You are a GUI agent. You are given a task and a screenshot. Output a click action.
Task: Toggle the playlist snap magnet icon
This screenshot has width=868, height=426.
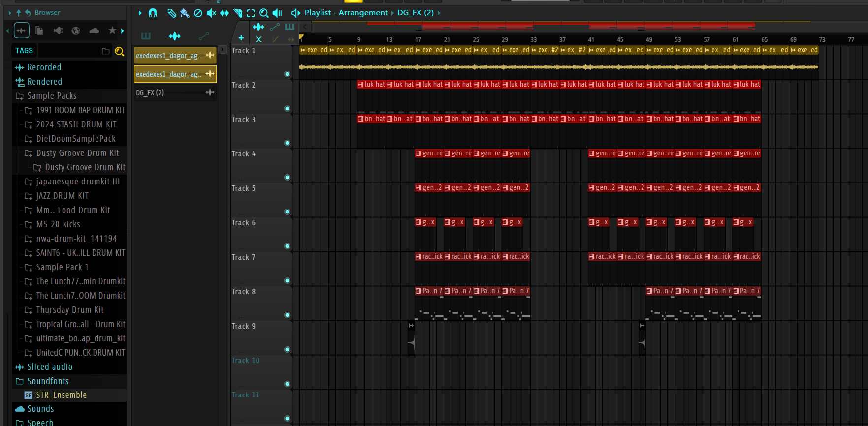click(153, 13)
